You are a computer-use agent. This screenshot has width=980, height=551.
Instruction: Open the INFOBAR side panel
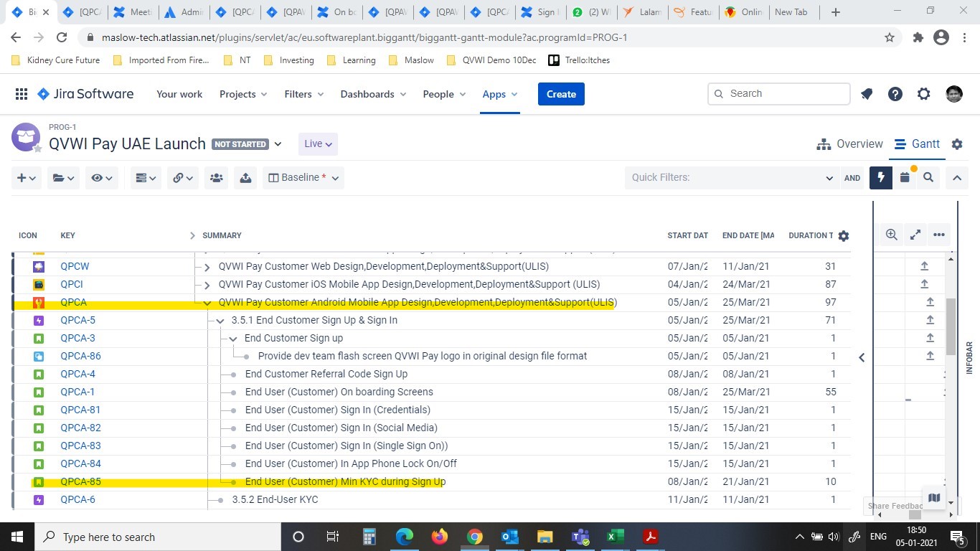[x=969, y=357]
